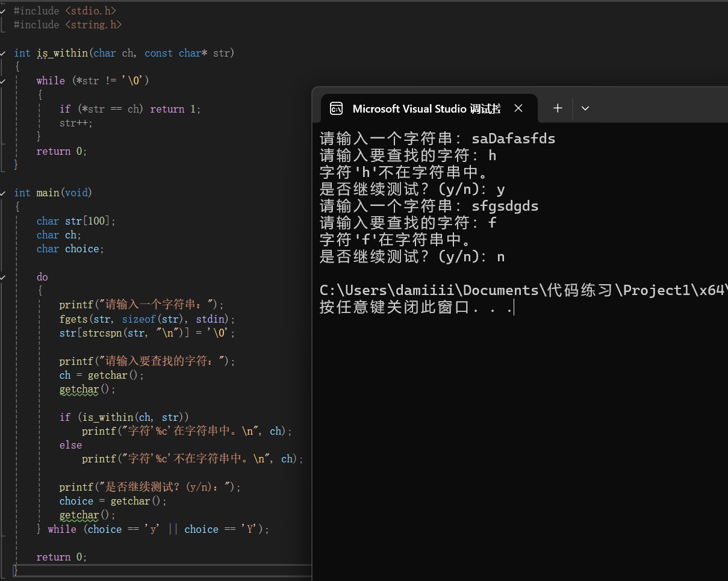Viewport: 728px width, 581px height.
Task: Click the 'return 0;' inside is_within
Action: click(62, 151)
